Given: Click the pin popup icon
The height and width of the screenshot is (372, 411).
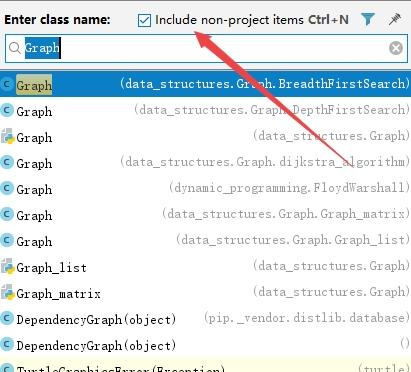Looking at the screenshot, I should pos(395,19).
